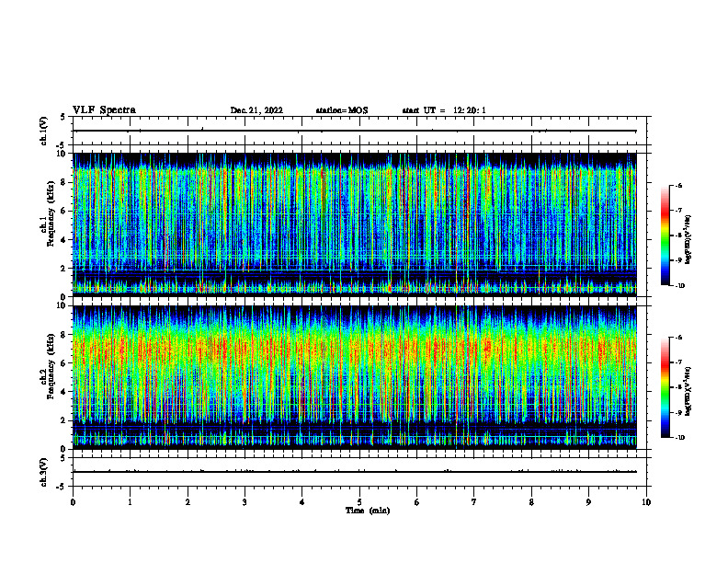Click the ch.1 color scale bar
This screenshot has width=728, height=563.
pyautogui.click(x=665, y=236)
